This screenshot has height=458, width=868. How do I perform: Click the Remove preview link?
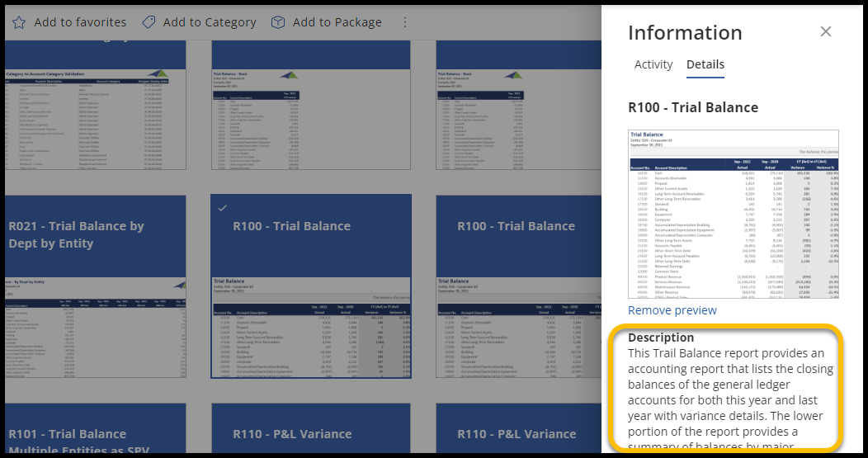[672, 310]
